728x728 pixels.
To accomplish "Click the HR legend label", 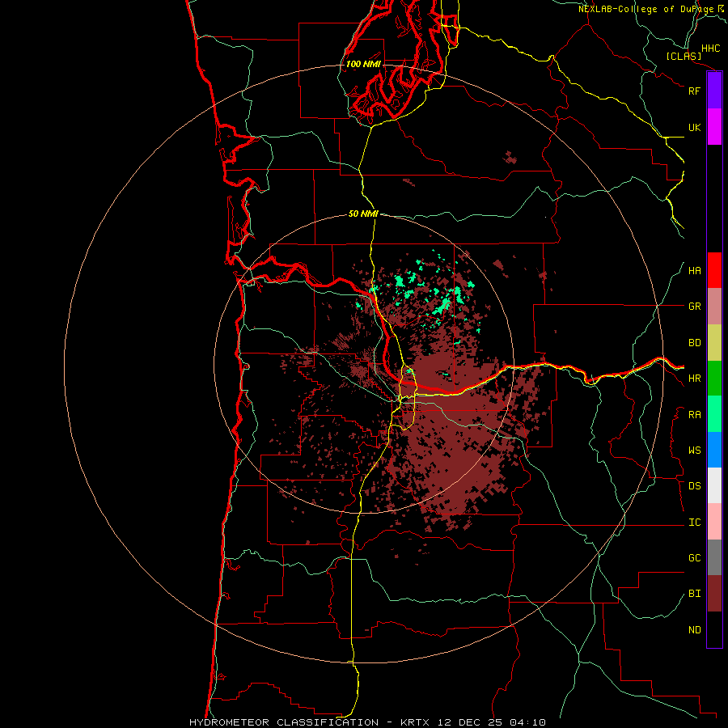I will coord(695,379).
